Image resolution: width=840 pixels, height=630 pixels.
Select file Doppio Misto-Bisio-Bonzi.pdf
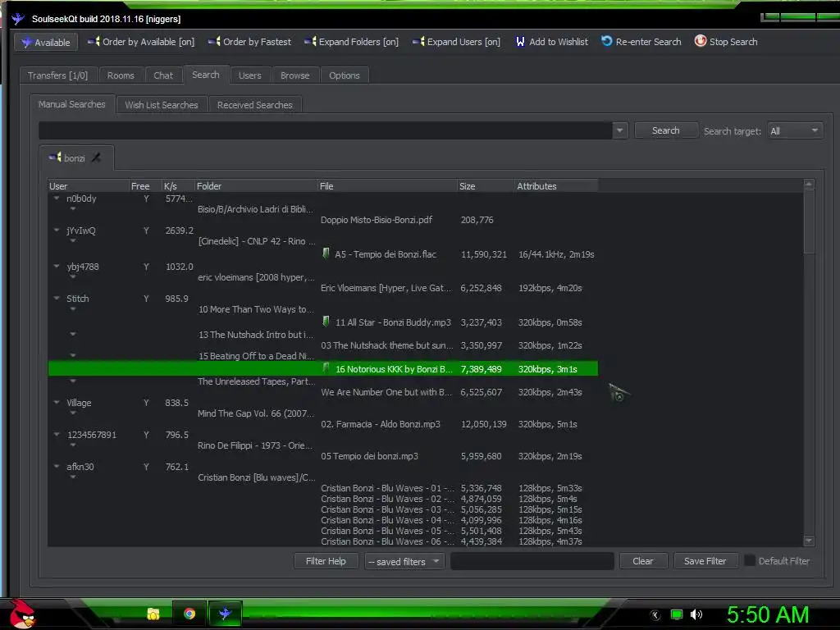[x=377, y=220]
